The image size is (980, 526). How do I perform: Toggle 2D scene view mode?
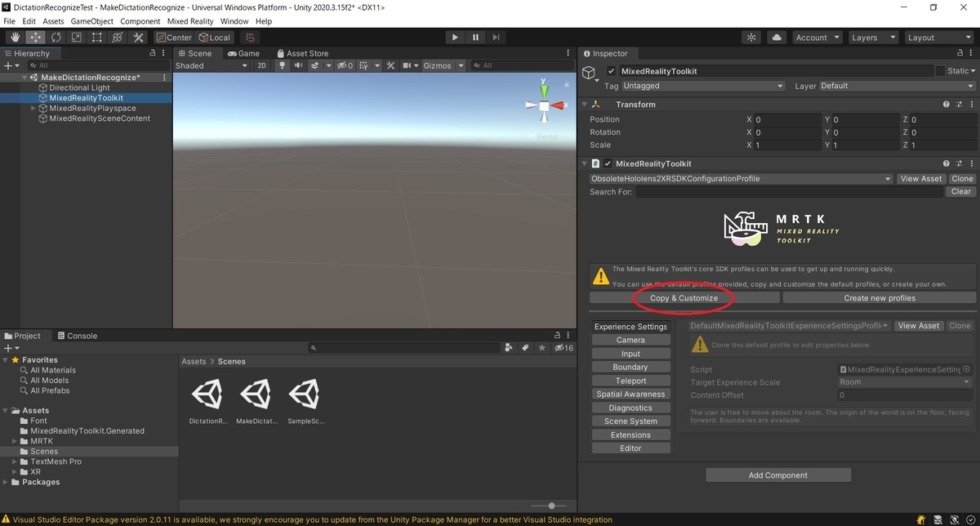click(261, 65)
